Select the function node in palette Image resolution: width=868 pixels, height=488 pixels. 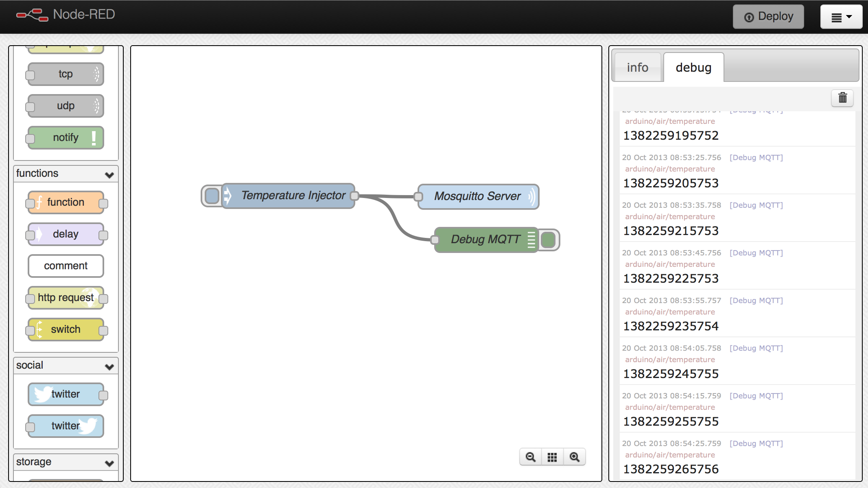pos(66,202)
